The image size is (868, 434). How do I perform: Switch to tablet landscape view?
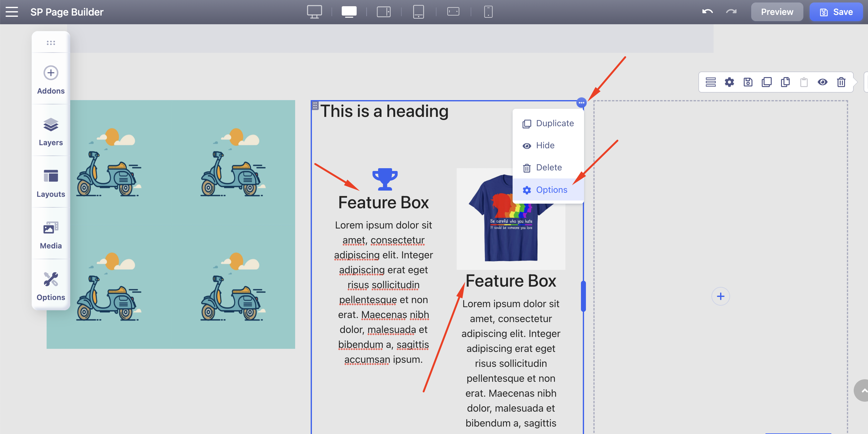coord(383,12)
